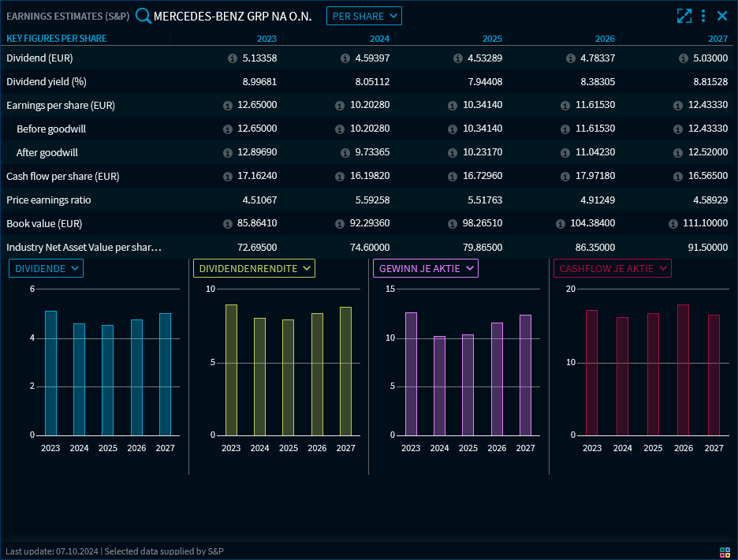The image size is (738, 560).
Task: Click info icon beside 2026 After goodwill value
Action: click(x=566, y=153)
